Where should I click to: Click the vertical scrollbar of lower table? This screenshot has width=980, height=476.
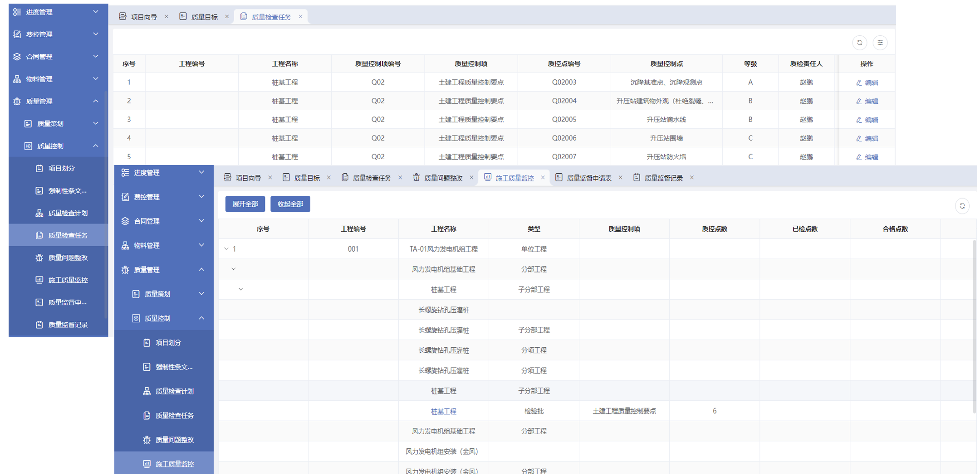click(x=974, y=326)
